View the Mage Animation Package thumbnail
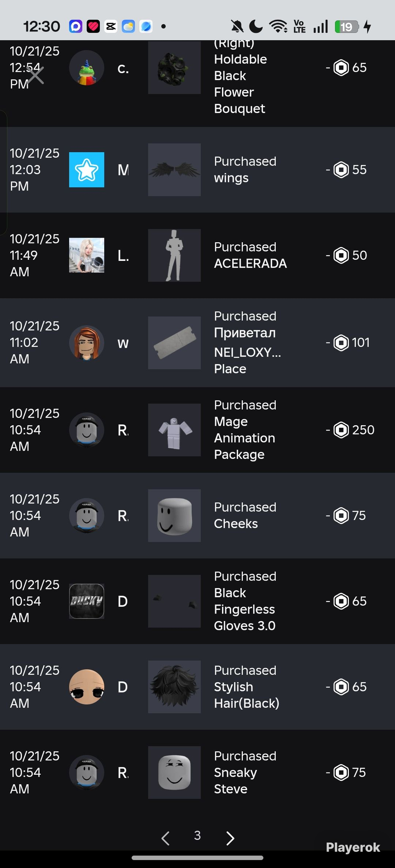 [x=174, y=430]
